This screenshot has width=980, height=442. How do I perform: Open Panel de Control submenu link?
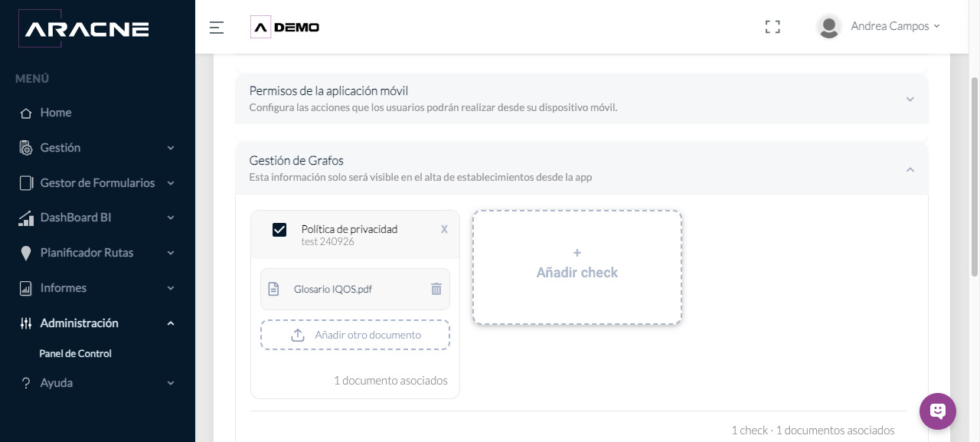[x=75, y=354]
